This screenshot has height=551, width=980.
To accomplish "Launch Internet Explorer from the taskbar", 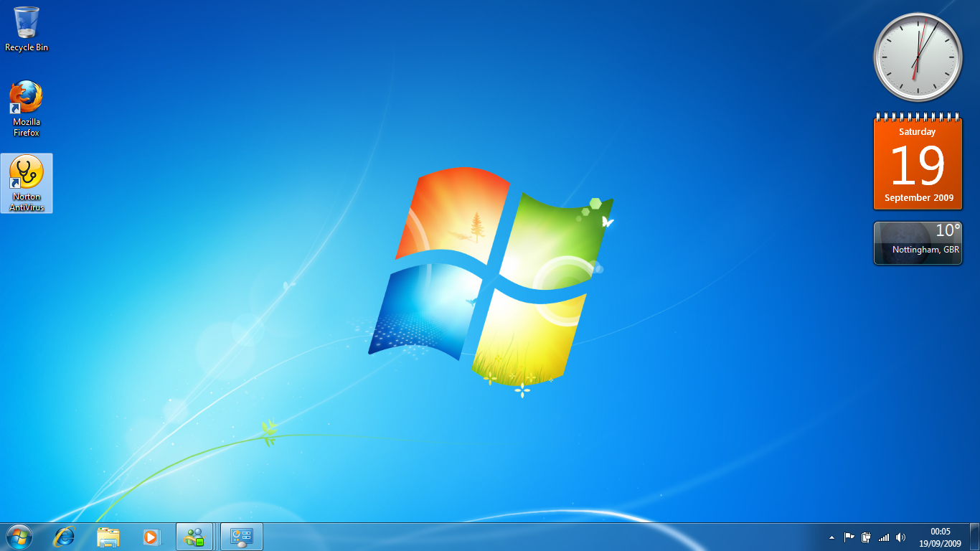I will tap(65, 537).
